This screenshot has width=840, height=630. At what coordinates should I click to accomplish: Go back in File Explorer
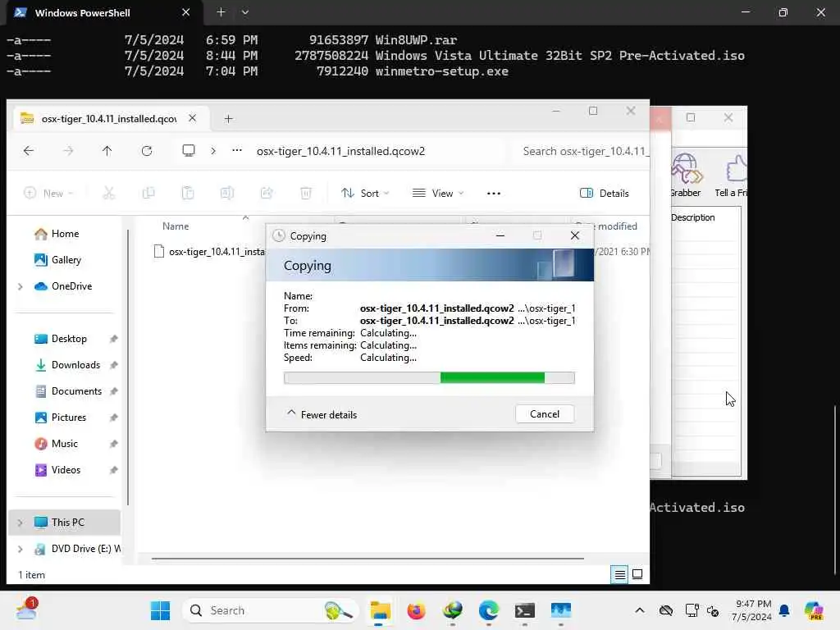pos(29,151)
